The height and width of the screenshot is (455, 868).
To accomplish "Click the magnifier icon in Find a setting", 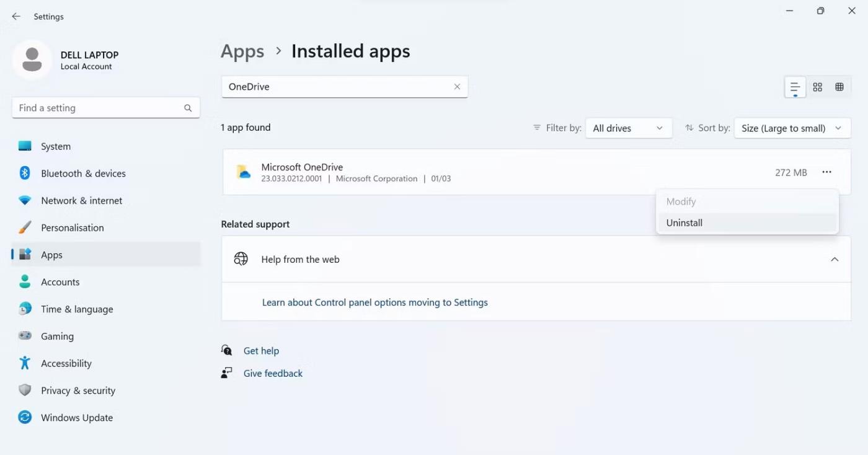I will [188, 108].
